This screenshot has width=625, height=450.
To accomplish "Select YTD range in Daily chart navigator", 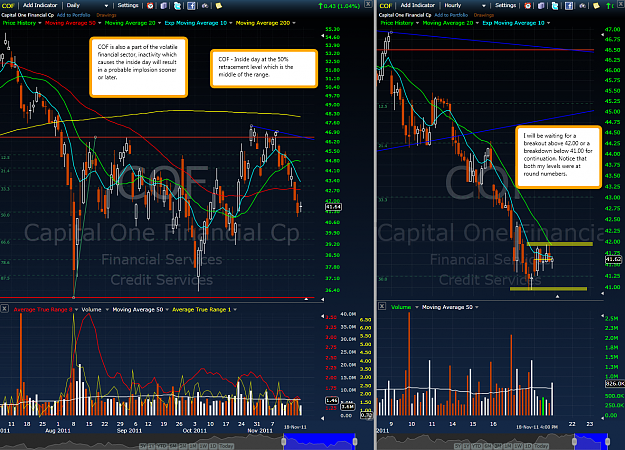I will [161, 446].
